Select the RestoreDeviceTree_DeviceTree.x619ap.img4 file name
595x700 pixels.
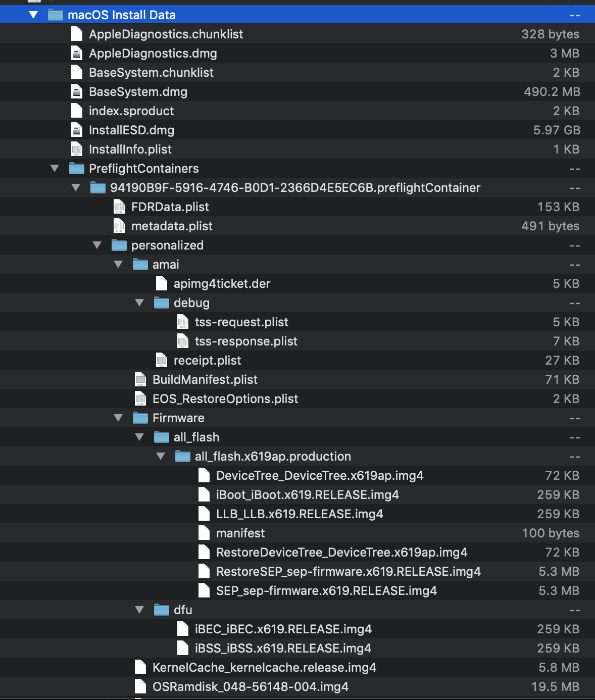341,553
